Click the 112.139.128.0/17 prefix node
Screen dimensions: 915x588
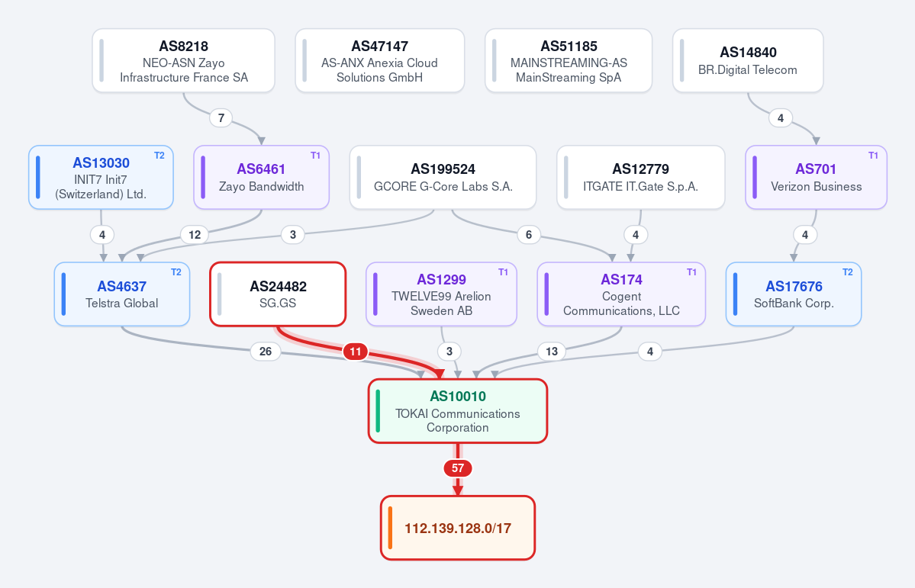(458, 528)
